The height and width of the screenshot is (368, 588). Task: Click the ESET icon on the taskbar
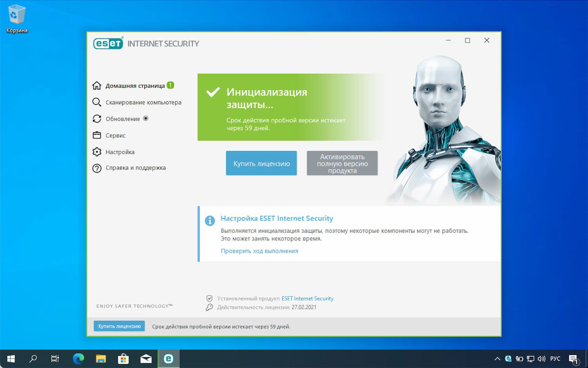pyautogui.click(x=169, y=358)
